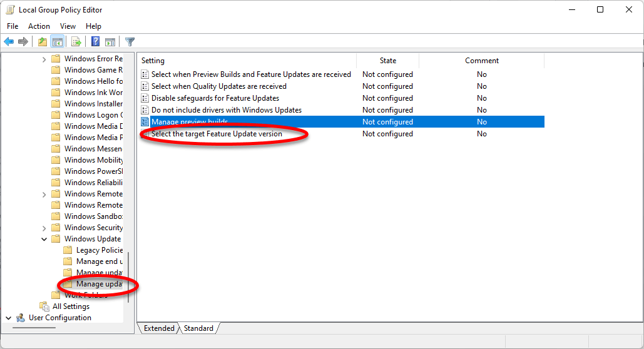Select 'Do not include drivers with Windows Updates'
The width and height of the screenshot is (644, 349).
click(x=227, y=110)
